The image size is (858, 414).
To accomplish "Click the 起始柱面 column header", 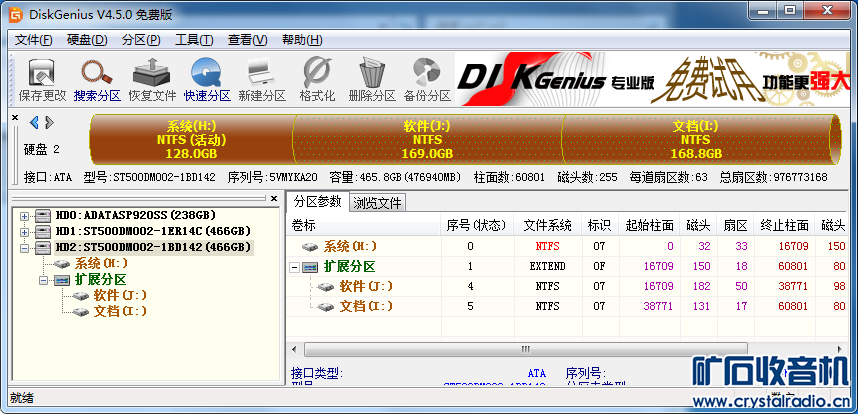I will click(649, 225).
